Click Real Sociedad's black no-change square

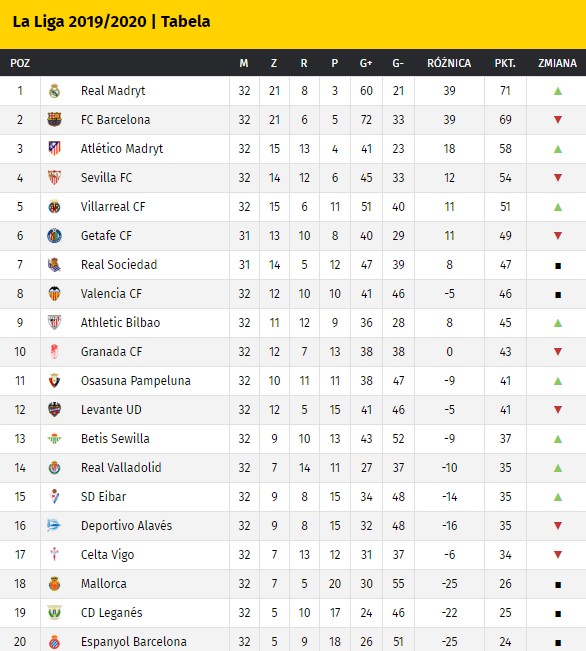(558, 266)
